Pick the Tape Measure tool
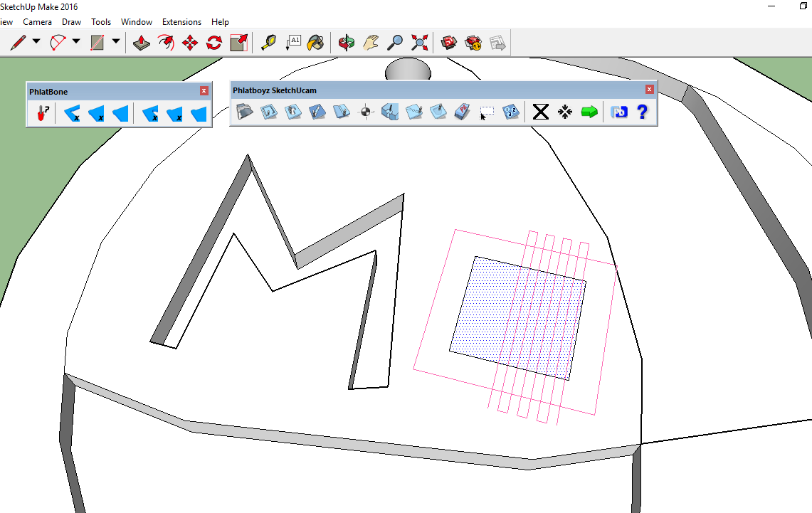This screenshot has height=513, width=812. (x=268, y=43)
